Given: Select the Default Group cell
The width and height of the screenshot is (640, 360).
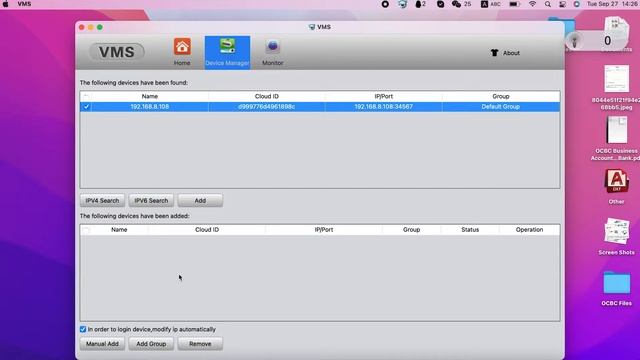Looking at the screenshot, I should coord(501,107).
